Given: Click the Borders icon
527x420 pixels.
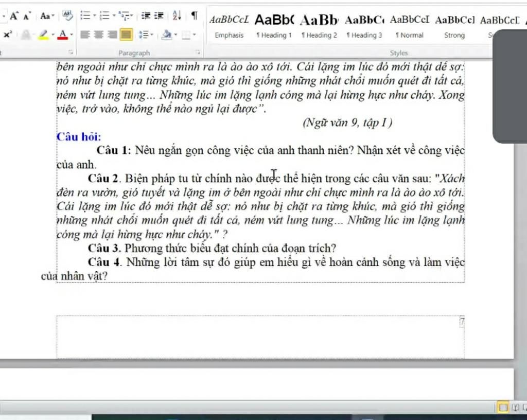Looking at the screenshot, I should click(x=186, y=34).
